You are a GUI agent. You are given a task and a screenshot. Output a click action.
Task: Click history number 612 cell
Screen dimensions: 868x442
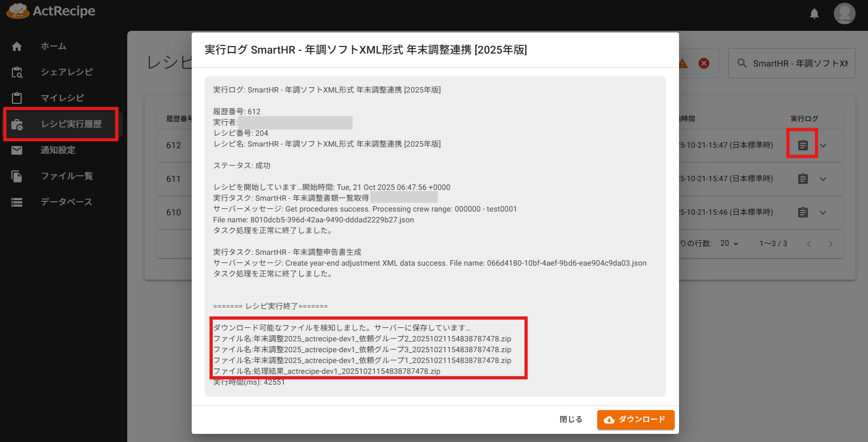(174, 145)
